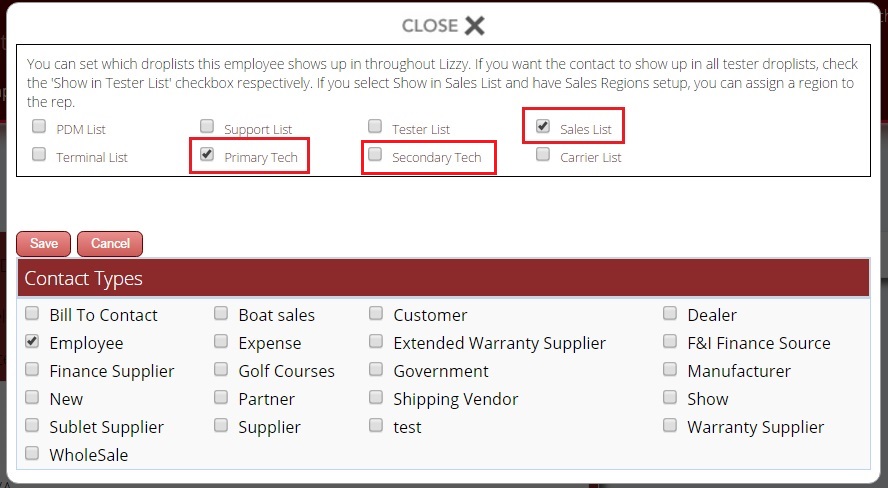Uncheck the Sales List checkbox

pos(543,127)
